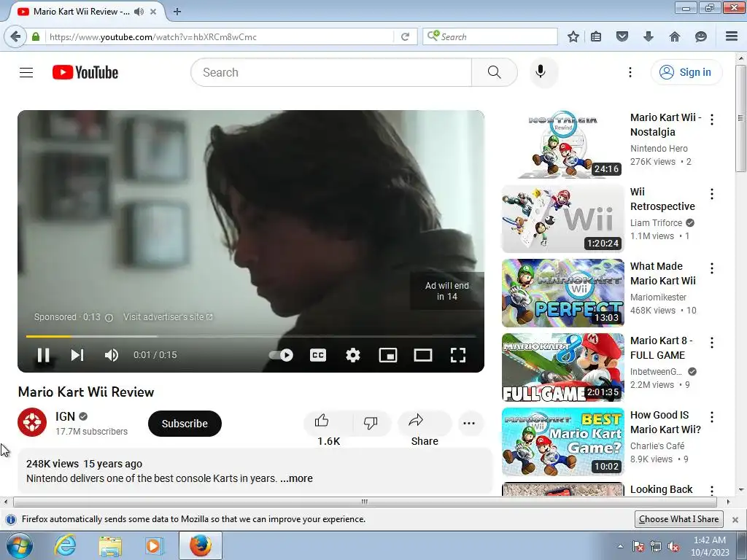Open Windows Media Player on taskbar
Screen dimensions: 747x560
[x=154, y=545]
